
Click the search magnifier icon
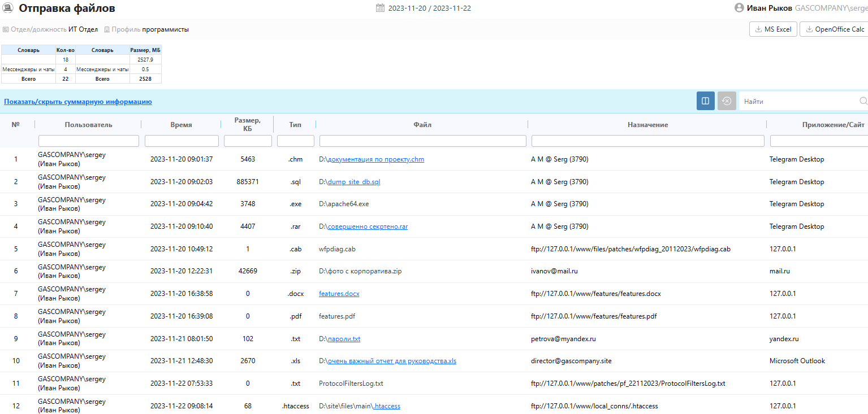point(863,101)
